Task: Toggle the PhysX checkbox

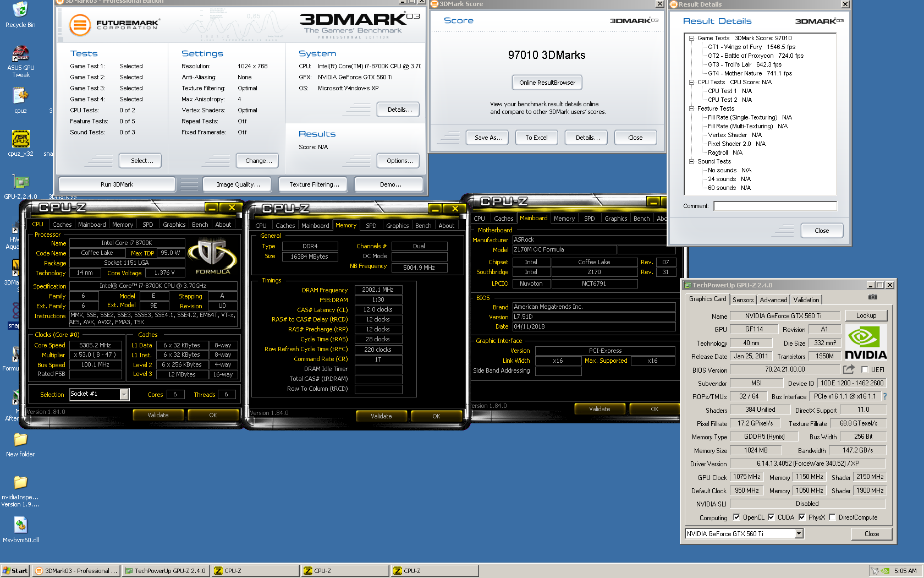Action: pos(802,517)
